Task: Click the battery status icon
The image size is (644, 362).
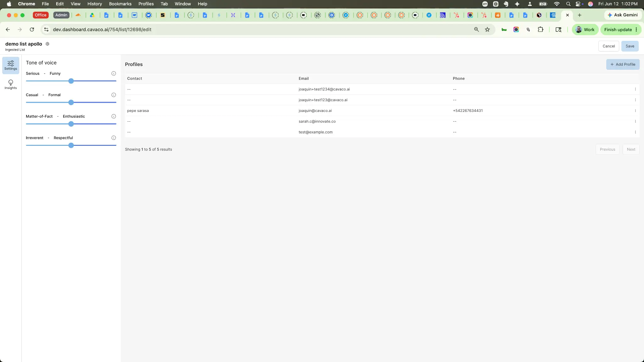Action: pos(543,4)
